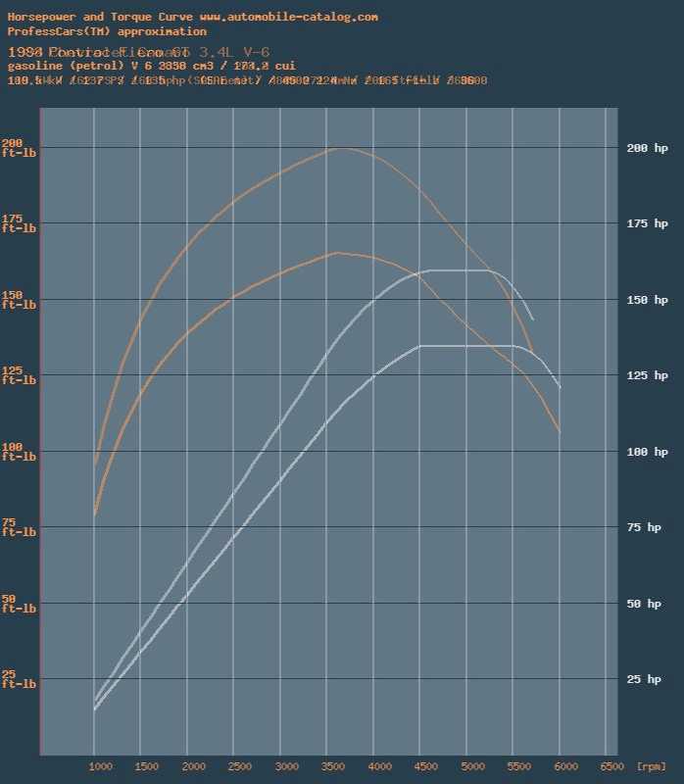This screenshot has width=684, height=784.
Task: Click the '175 ft-lb' torque axis label
Action: [x=19, y=223]
